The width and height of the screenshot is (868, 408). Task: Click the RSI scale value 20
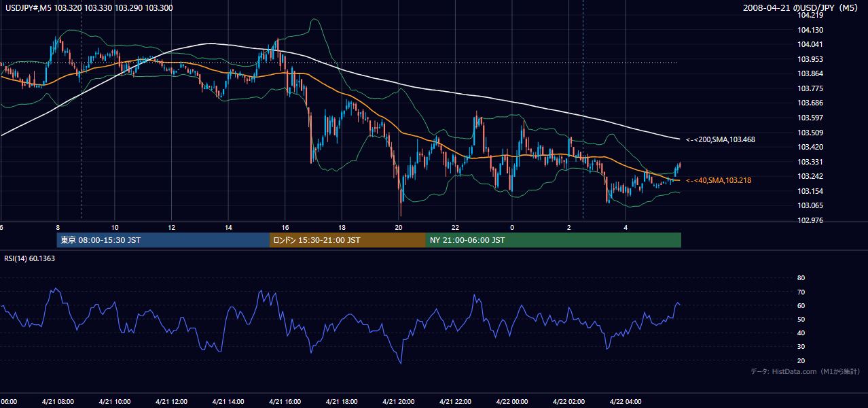(x=801, y=360)
